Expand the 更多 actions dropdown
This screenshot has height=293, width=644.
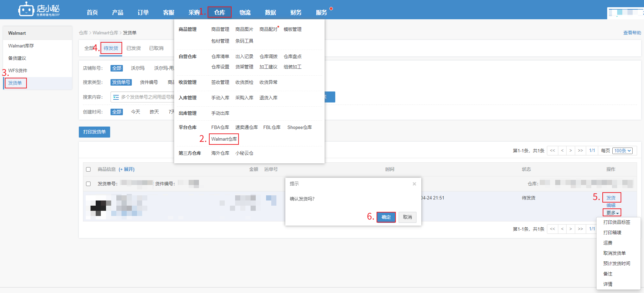point(612,213)
